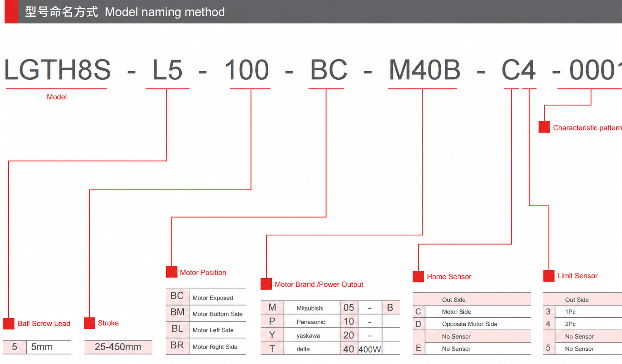Select the 'Motor Right Side' row
Screen dimensions: 622x364
(206, 347)
